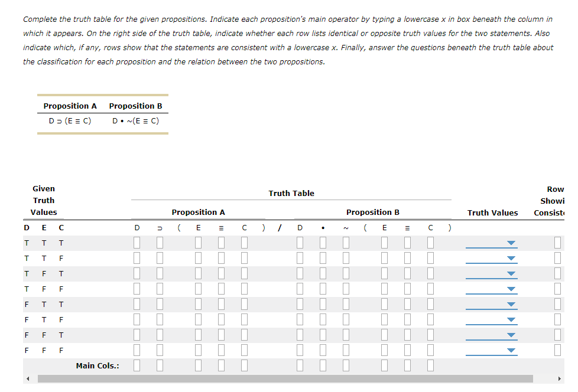The height and width of the screenshot is (392, 578).
Task: Click the Main Cols box under the ⊃ column
Action: pos(159,365)
